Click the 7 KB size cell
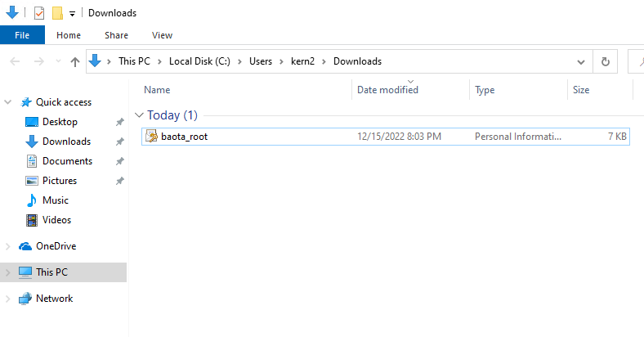Screen dimensions: 644x337 click(x=617, y=137)
